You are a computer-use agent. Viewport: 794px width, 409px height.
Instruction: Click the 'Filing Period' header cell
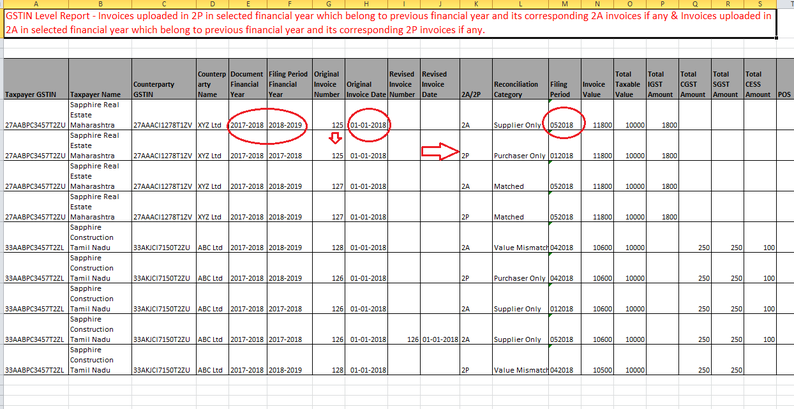565,78
